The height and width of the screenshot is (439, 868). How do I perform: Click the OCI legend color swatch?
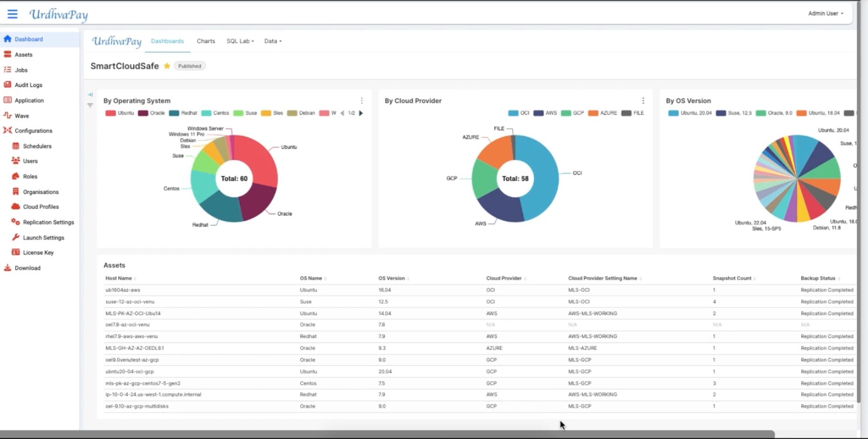513,113
